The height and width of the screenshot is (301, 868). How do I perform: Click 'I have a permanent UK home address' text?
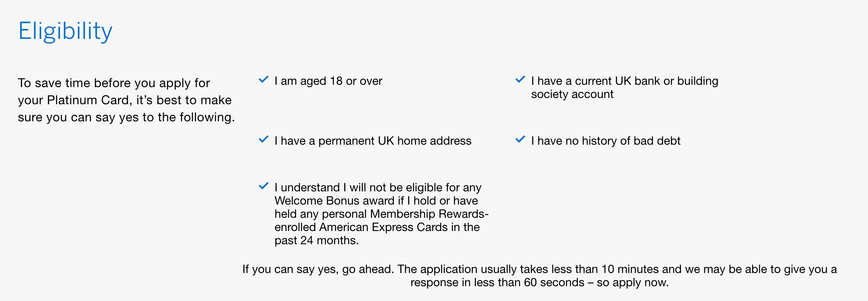[373, 141]
